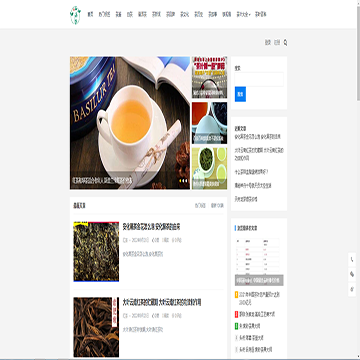Open the Basilur Tea cup banner image
Screen dimensions: 360x360
[130, 123]
